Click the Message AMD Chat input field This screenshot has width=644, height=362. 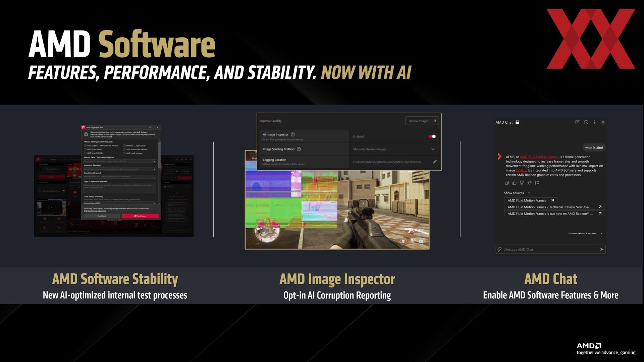tap(551, 249)
